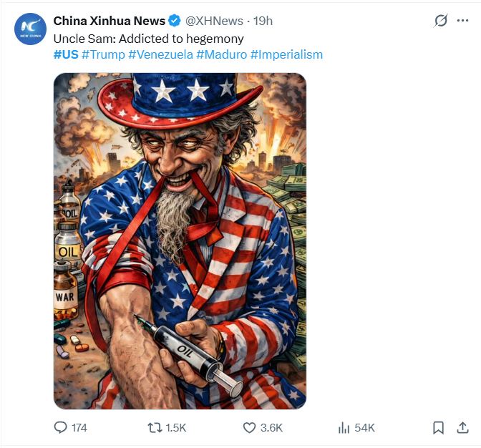Click the #Maduro hashtag
The image size is (481, 448).
click(x=221, y=54)
